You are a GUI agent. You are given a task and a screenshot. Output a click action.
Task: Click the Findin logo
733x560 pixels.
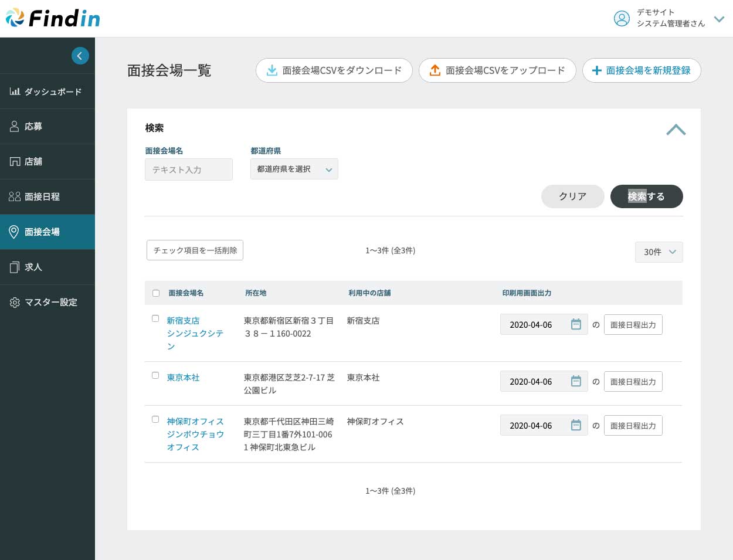[x=53, y=18]
